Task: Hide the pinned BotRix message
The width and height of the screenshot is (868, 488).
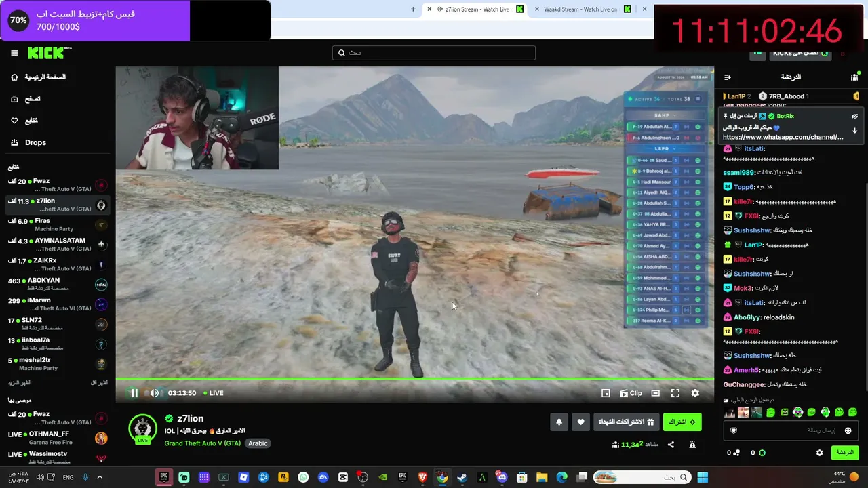Action: pos(854,116)
